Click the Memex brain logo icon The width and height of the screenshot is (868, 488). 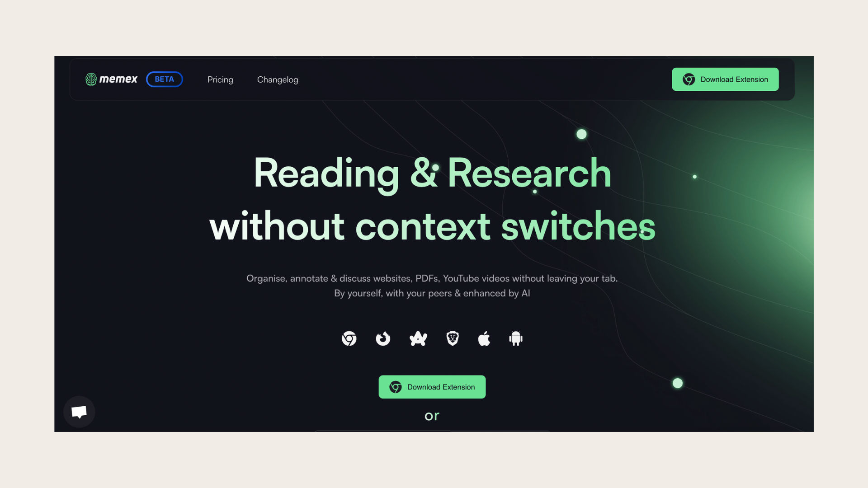pos(90,79)
